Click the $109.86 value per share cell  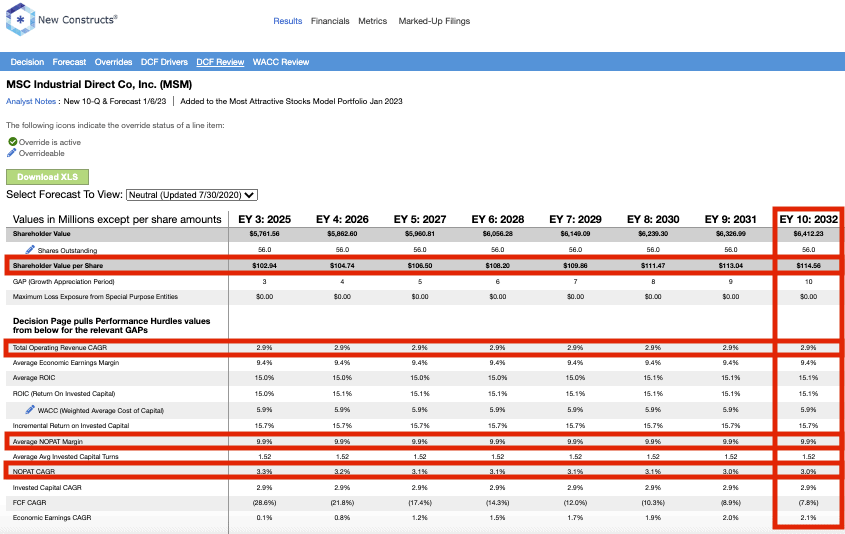[575, 266]
